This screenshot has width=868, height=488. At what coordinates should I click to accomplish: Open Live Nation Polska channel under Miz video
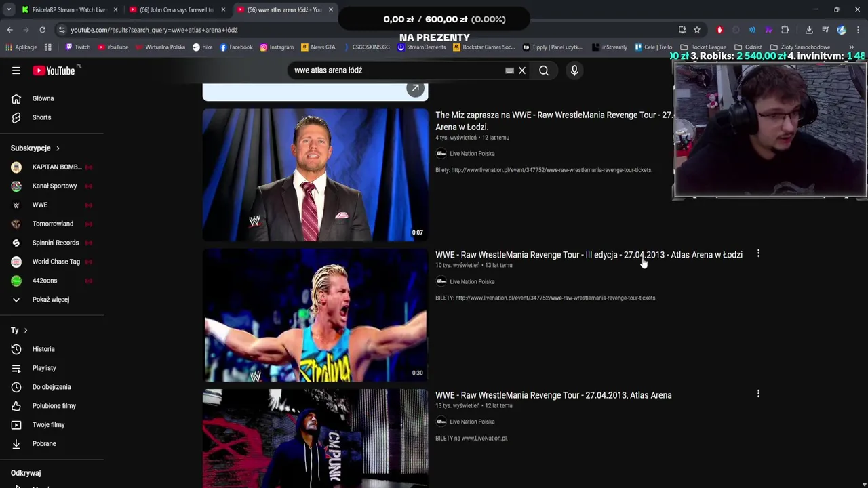(x=472, y=154)
